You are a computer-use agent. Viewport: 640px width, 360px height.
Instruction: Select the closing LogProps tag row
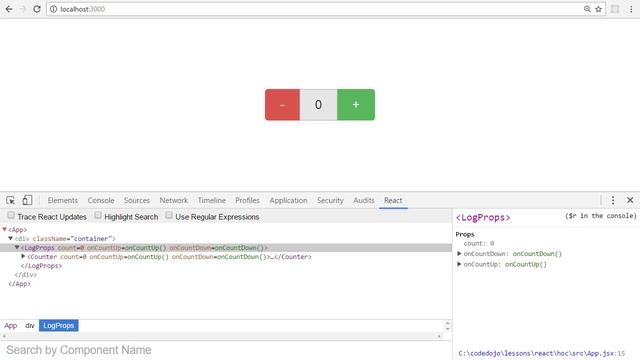pyautogui.click(x=226, y=266)
